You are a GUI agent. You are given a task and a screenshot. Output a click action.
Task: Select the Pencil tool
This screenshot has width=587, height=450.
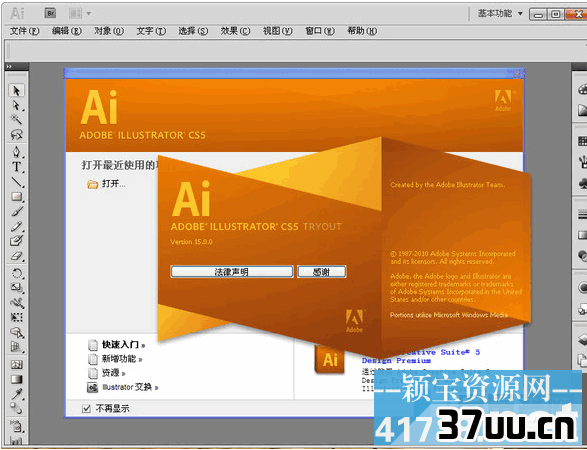16,227
